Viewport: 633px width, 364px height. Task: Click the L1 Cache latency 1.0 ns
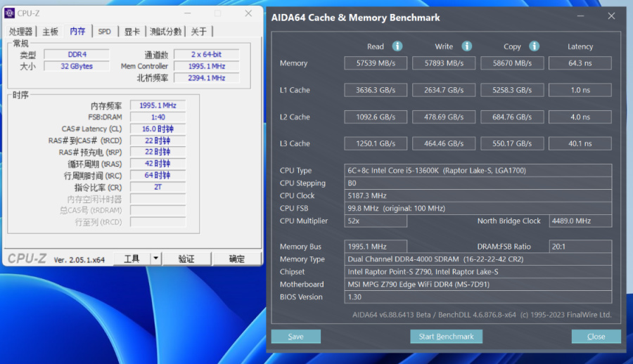[x=580, y=90]
